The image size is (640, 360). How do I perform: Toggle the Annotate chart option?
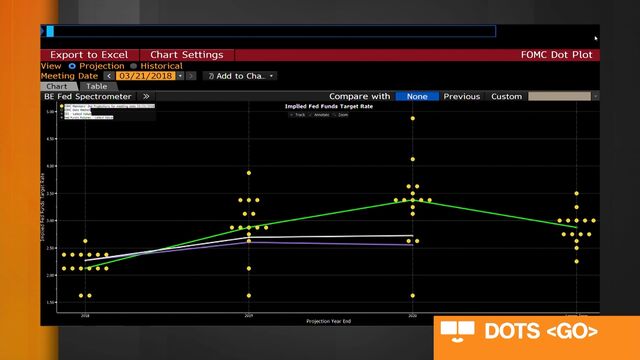[x=319, y=115]
